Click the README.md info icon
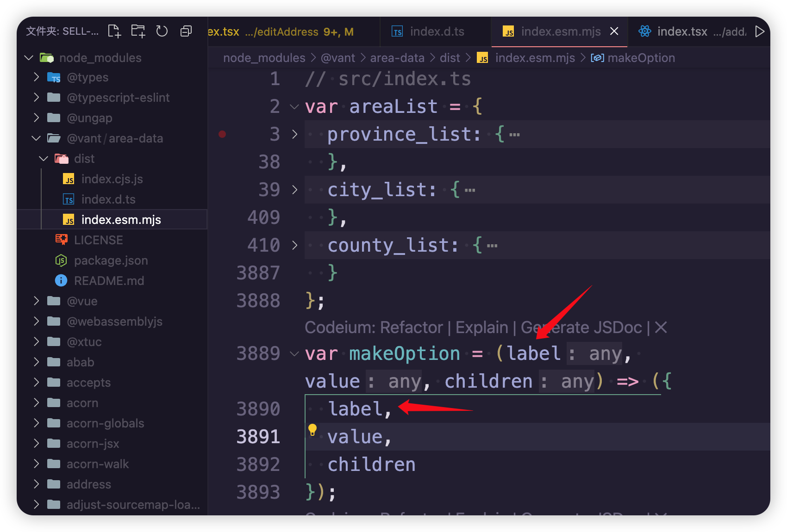 tap(61, 280)
